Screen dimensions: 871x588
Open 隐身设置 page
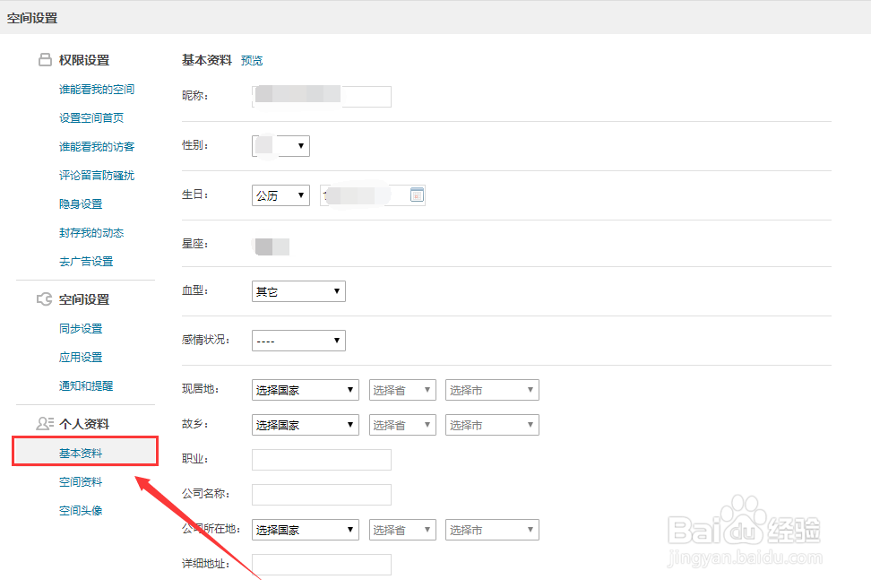[81, 204]
